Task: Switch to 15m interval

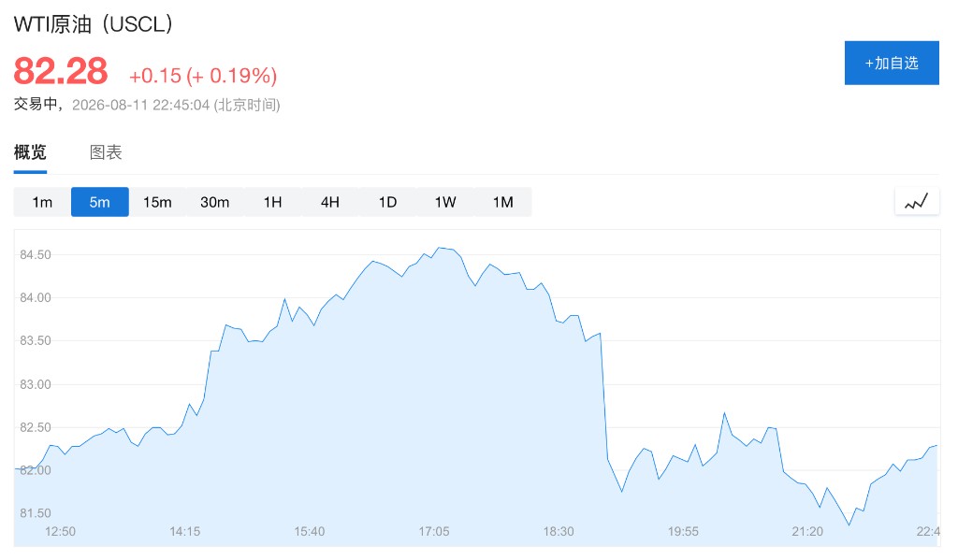Action: pos(157,202)
